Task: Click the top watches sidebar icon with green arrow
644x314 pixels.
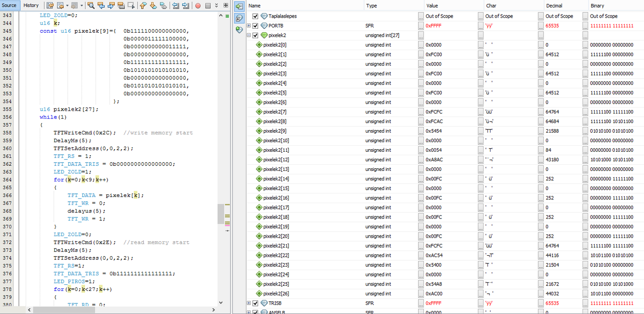Action: [x=239, y=6]
